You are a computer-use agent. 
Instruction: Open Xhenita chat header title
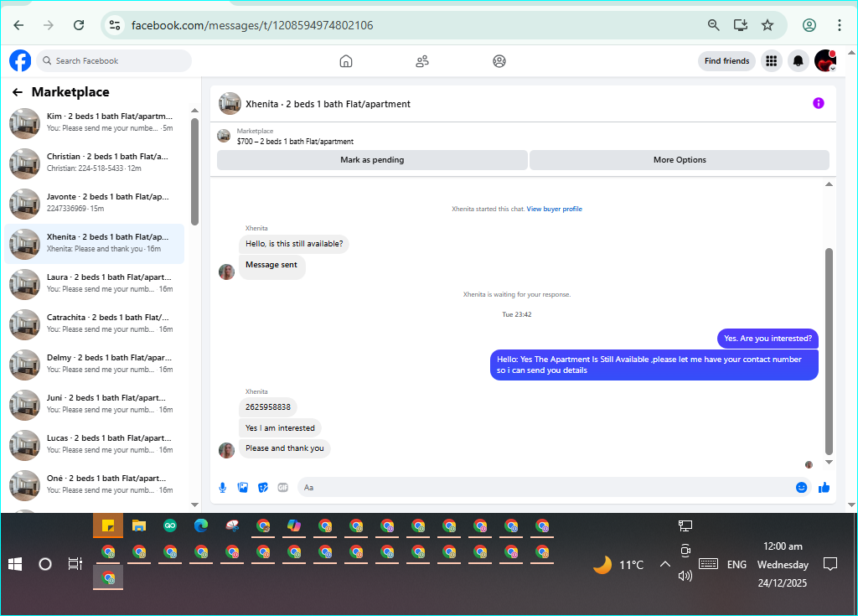coord(328,104)
